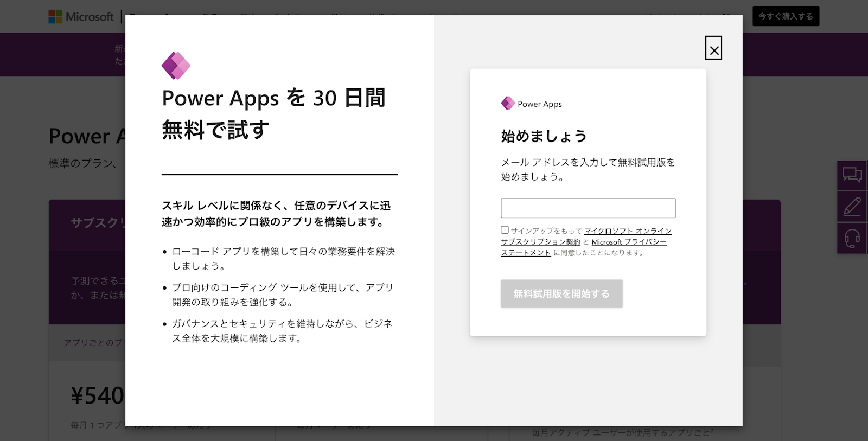Screen dimensions: 868x441
Task: Open マイクロソフト オンライン サブスクリプション契約 link
Action: [x=586, y=237]
